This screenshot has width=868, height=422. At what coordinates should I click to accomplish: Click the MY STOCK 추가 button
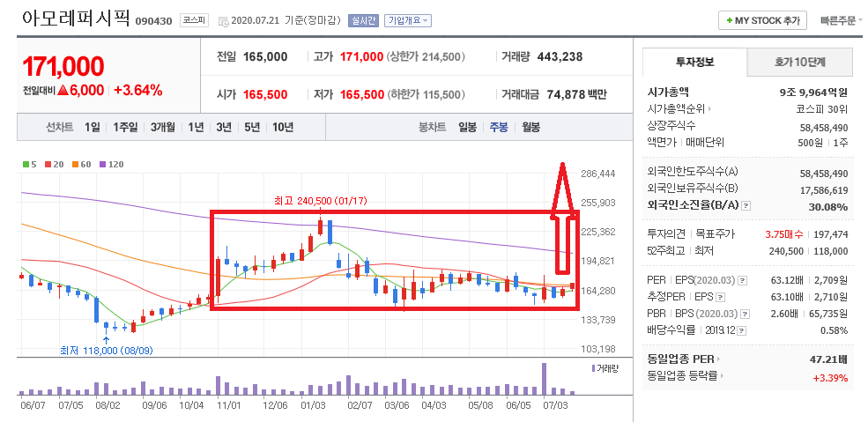(x=763, y=20)
